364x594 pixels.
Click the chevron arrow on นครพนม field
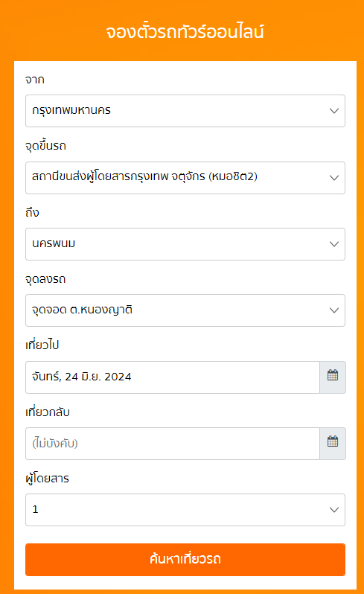point(334,244)
